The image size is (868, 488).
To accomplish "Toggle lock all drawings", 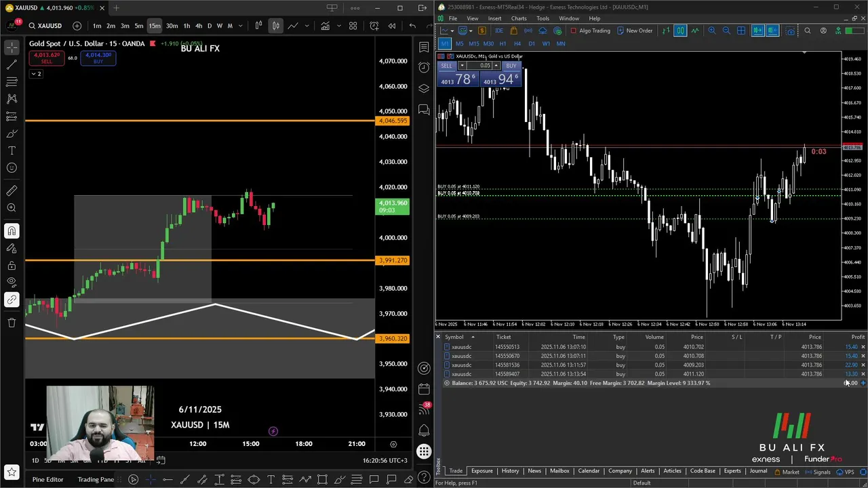I will (12, 264).
